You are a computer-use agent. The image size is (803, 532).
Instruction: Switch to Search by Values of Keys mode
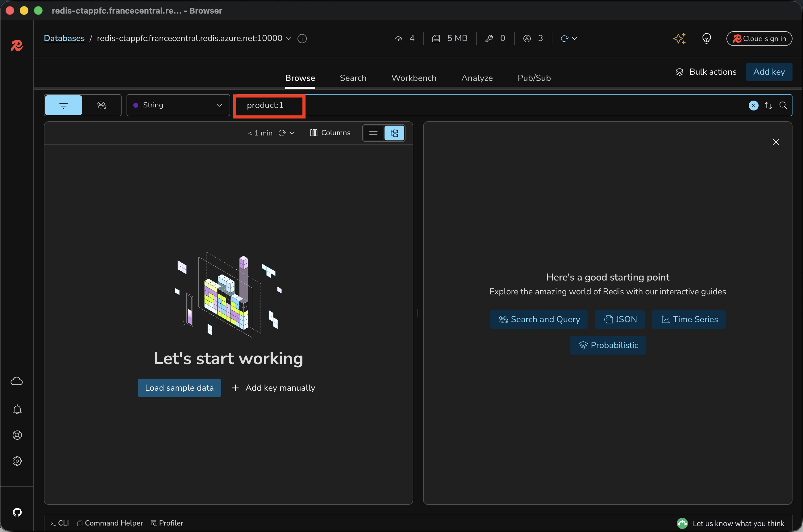point(102,106)
